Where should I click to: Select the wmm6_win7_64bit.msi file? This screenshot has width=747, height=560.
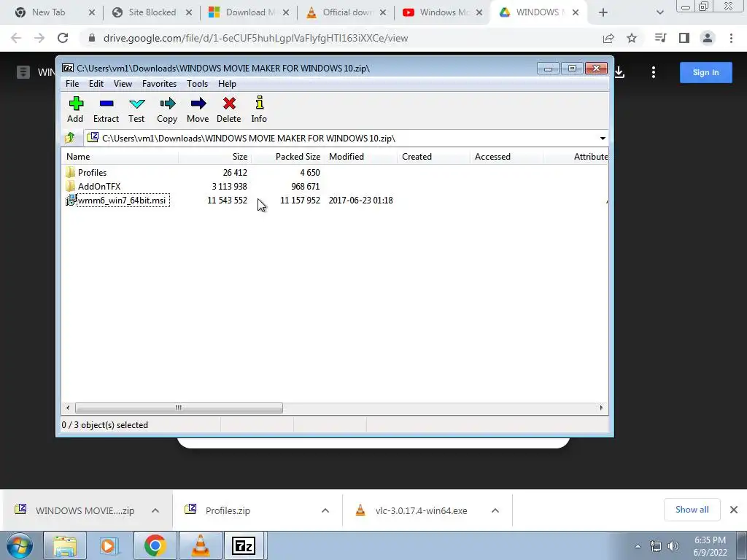tap(122, 201)
